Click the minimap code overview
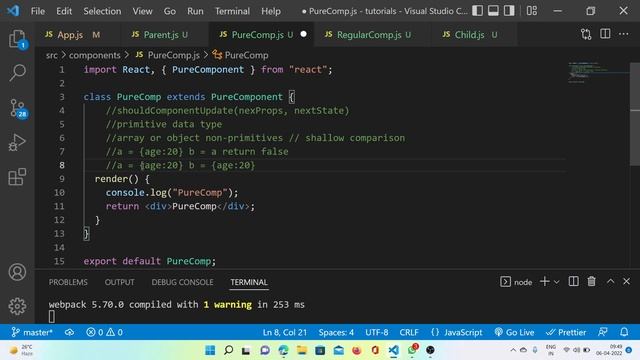 click(x=598, y=72)
